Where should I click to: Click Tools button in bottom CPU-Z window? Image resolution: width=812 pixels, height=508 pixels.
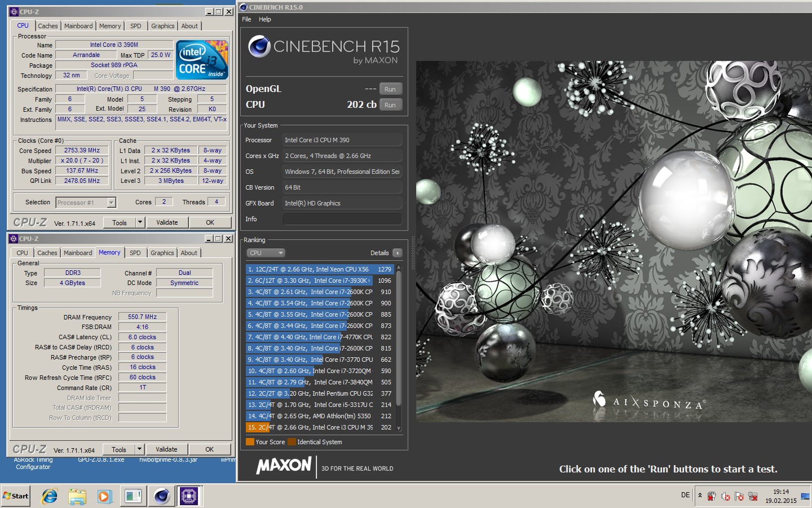point(119,449)
